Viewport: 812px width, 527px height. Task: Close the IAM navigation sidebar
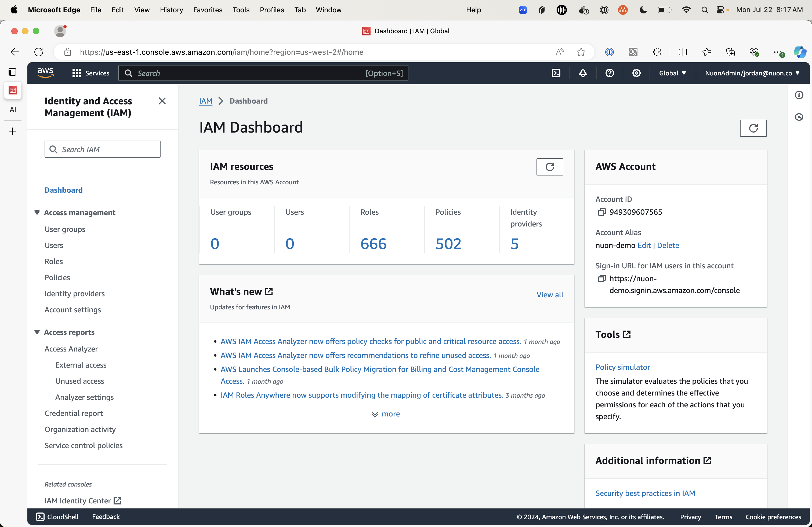162,101
